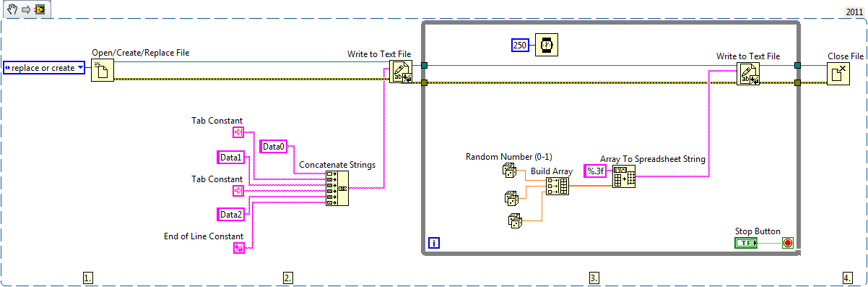Click the loop iteration terminal i
Screen dimensions: 868x287
tap(433, 243)
